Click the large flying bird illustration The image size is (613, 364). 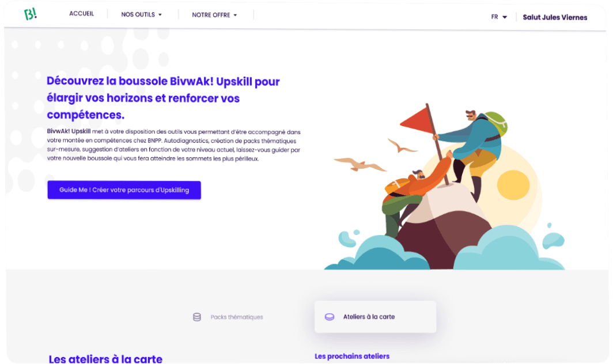[x=360, y=164]
